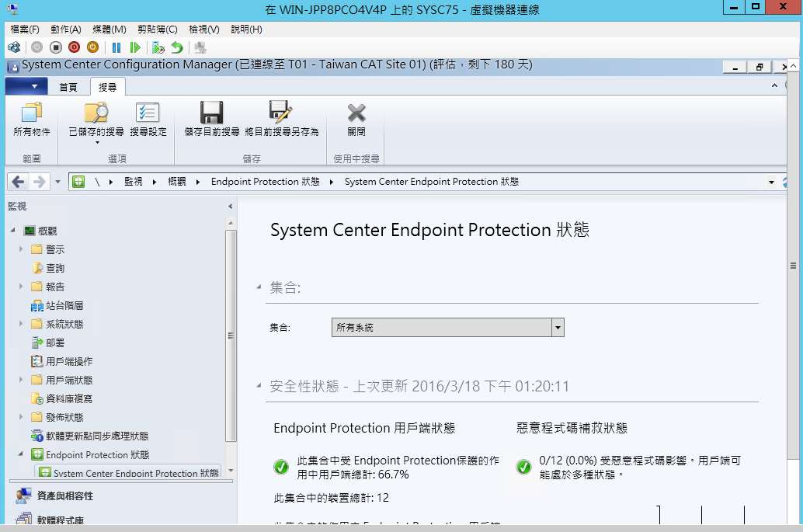Open navigation history dropdown arrow
Screen dimensions: 803x532
[x=57, y=182]
